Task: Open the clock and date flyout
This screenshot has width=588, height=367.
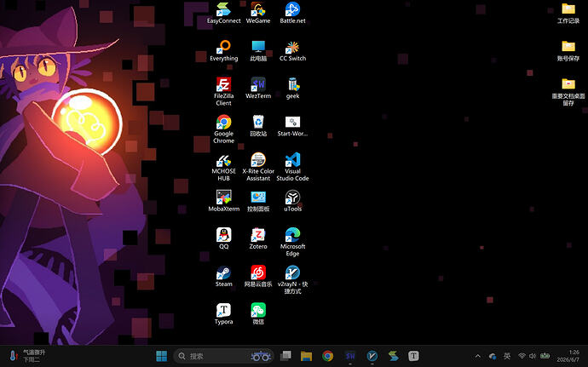Action: [570, 356]
